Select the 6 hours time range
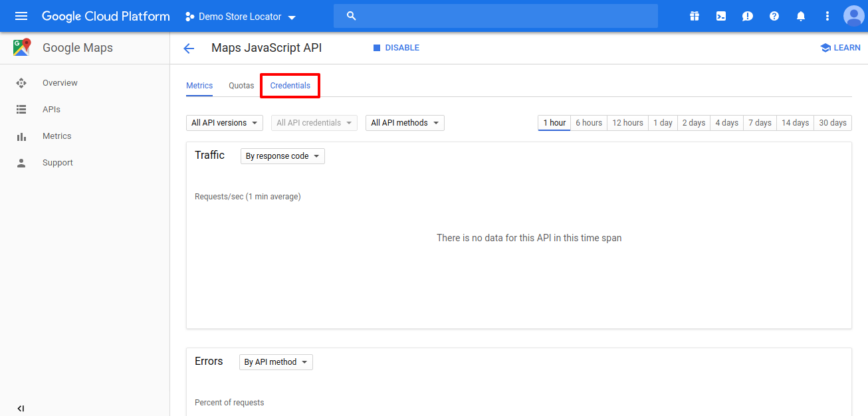Screen dimensions: 868x416 point(588,123)
